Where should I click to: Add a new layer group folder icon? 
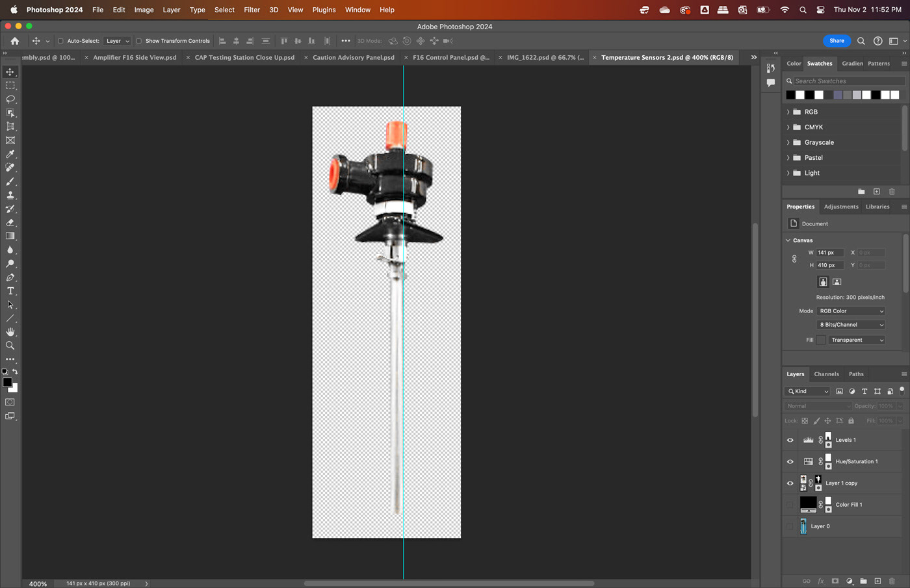point(863,581)
